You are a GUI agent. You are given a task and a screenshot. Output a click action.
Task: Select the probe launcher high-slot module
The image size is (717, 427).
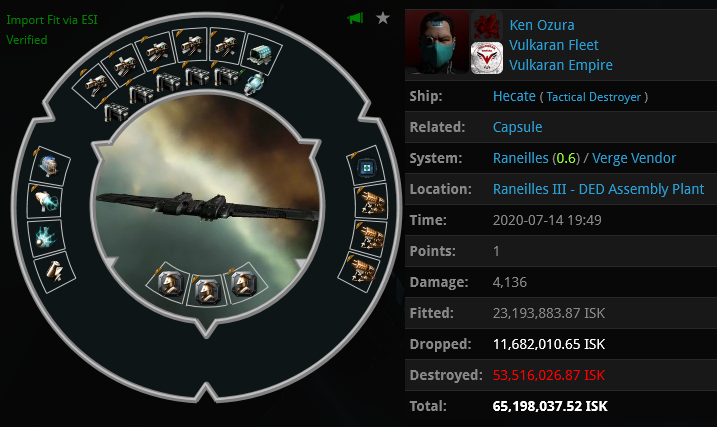pyautogui.click(x=262, y=54)
